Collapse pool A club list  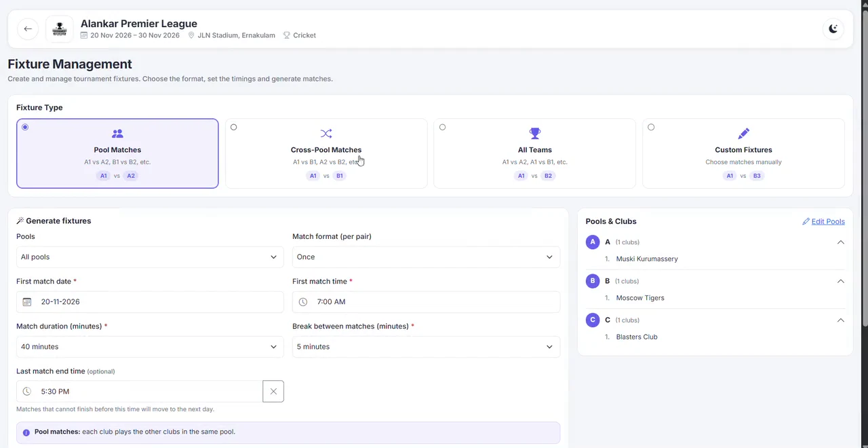click(x=840, y=242)
